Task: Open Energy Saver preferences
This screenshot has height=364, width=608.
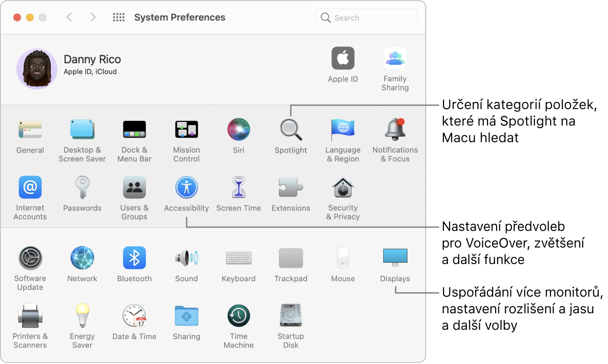Action: [x=82, y=316]
